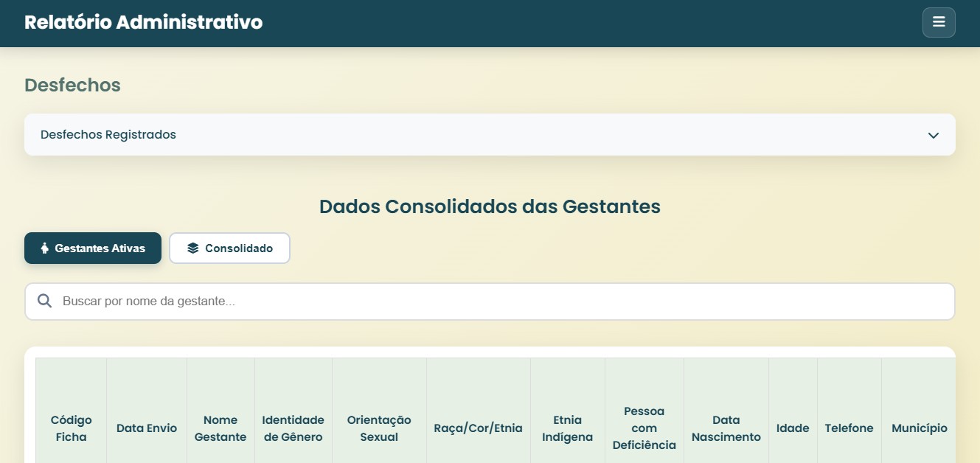The width and height of the screenshot is (980, 463).
Task: Focus the Buscar por nome da gestante field
Action: (490, 302)
